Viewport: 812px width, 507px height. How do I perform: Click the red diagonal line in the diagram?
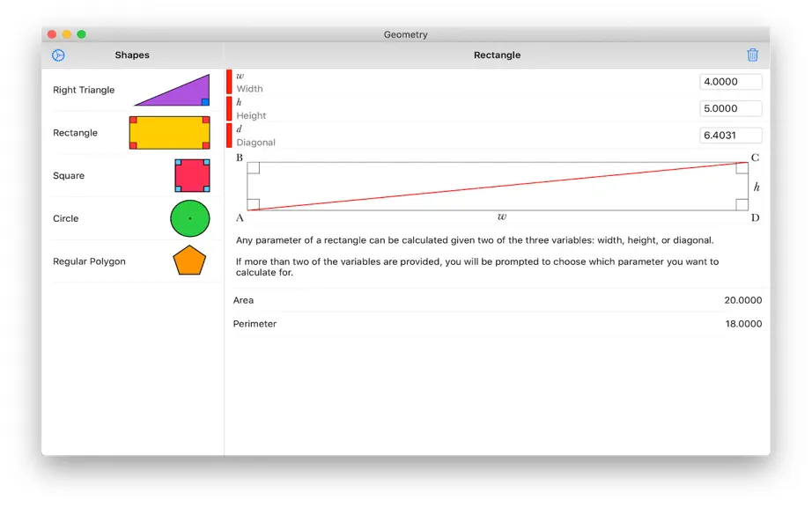(x=497, y=187)
